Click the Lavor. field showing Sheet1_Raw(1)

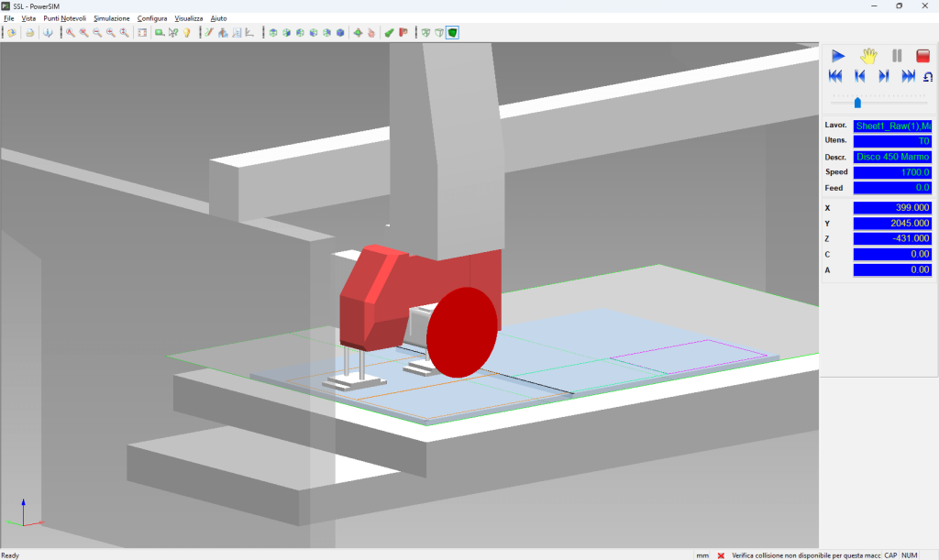[x=892, y=126]
